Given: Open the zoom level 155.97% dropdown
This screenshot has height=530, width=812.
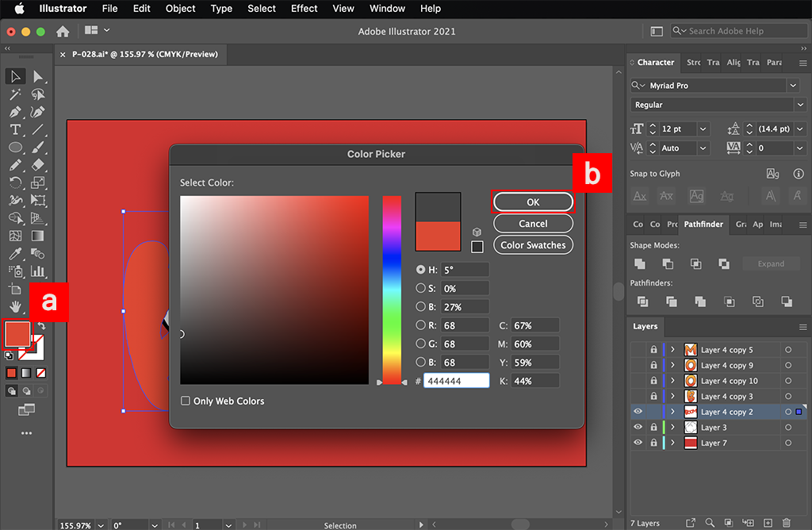Looking at the screenshot, I should pyautogui.click(x=101, y=524).
